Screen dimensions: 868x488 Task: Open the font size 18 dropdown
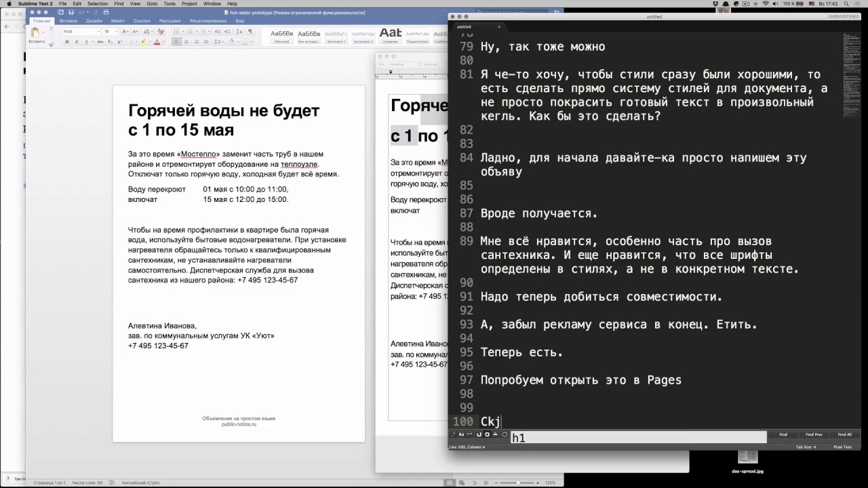(116, 32)
